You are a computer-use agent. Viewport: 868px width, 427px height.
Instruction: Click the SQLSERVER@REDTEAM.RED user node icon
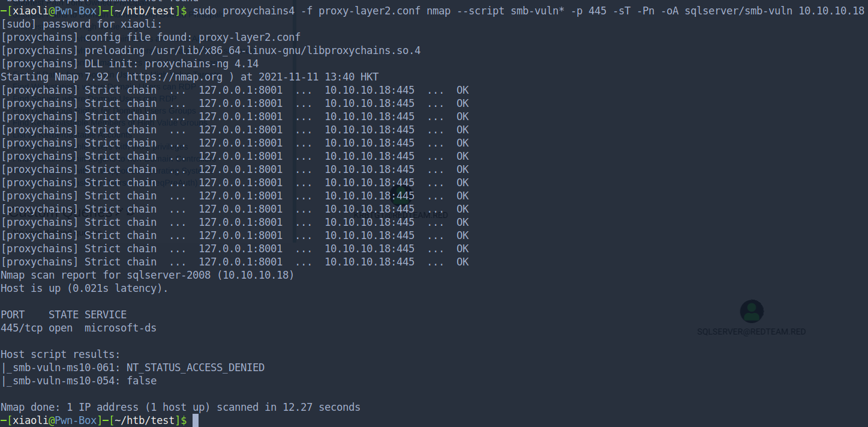click(x=751, y=312)
